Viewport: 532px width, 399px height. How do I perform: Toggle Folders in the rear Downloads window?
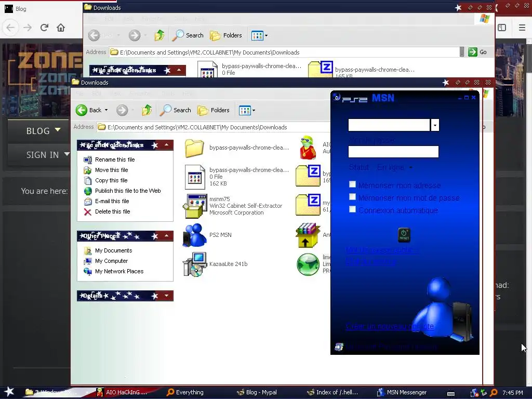(x=225, y=35)
